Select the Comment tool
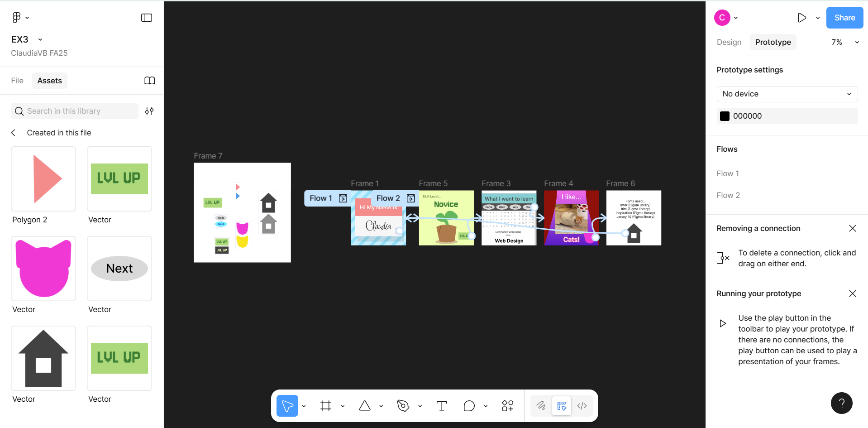Screen dimensions: 868x428 coord(469,406)
